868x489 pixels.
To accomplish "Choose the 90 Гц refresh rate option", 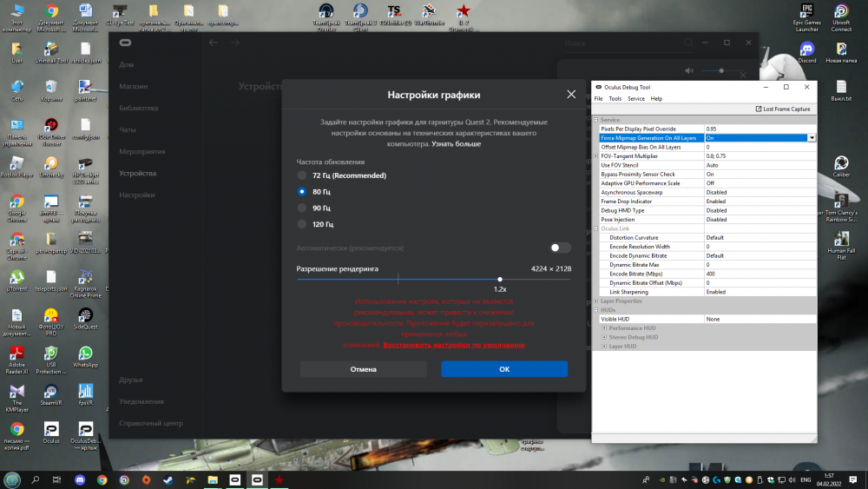I will pyautogui.click(x=302, y=208).
